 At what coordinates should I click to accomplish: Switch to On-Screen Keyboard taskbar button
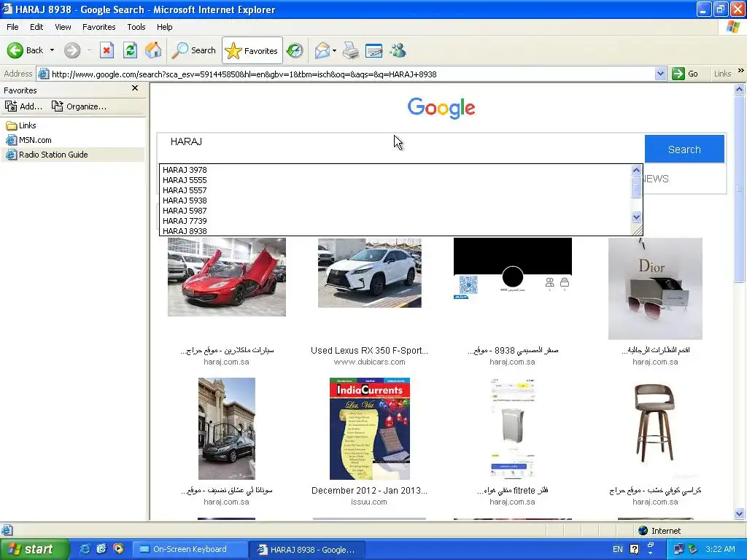190,549
